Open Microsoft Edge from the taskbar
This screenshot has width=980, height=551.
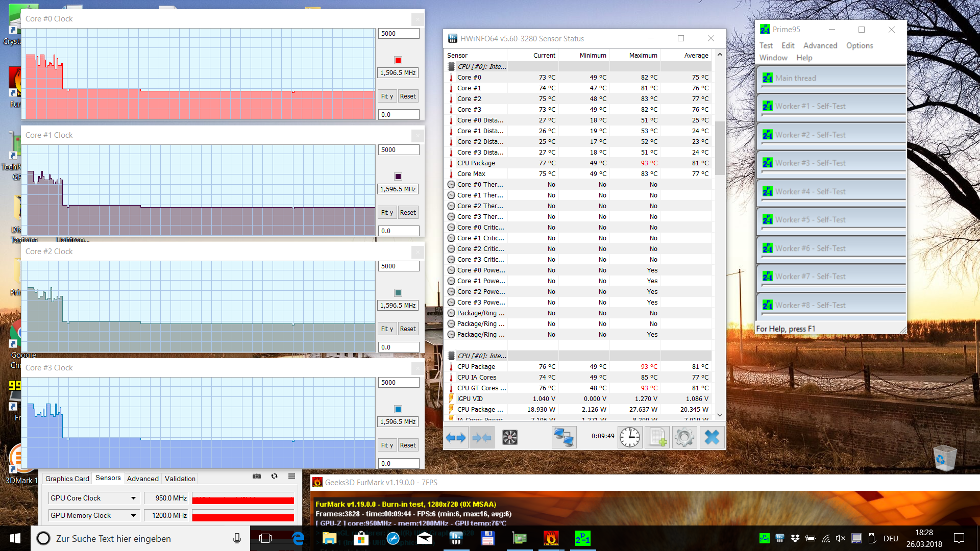(298, 538)
